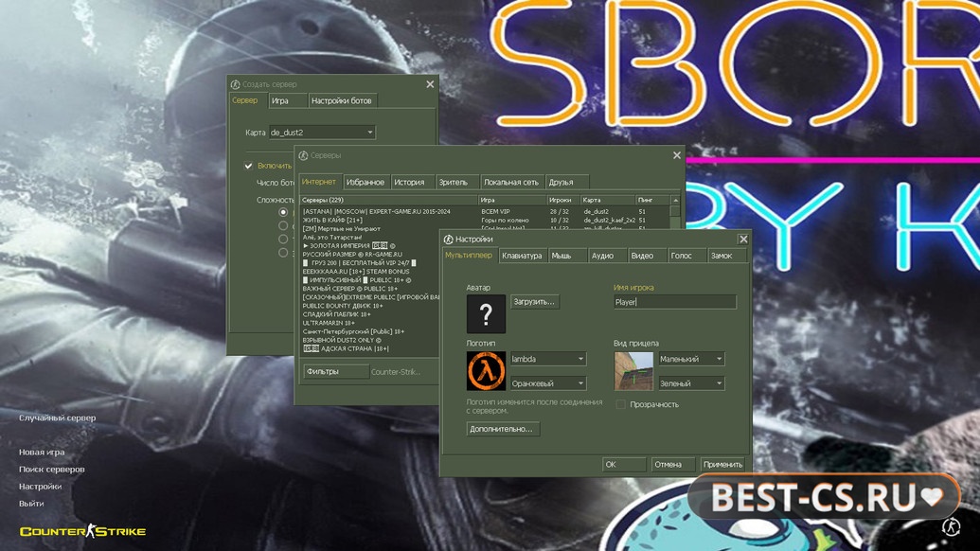The height and width of the screenshot is (551, 980).
Task: Click the Создать сервер window title icon
Action: pos(235,84)
